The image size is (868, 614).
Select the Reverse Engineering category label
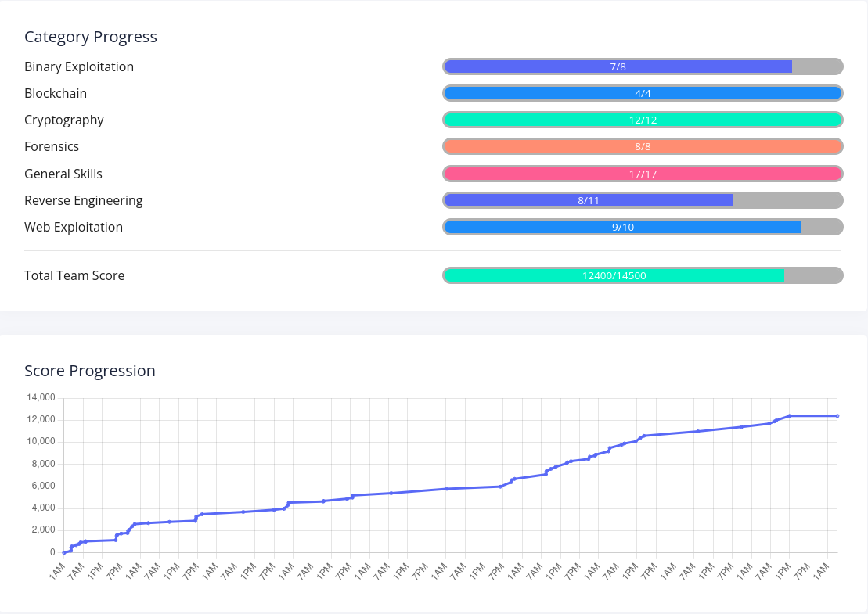(x=84, y=200)
